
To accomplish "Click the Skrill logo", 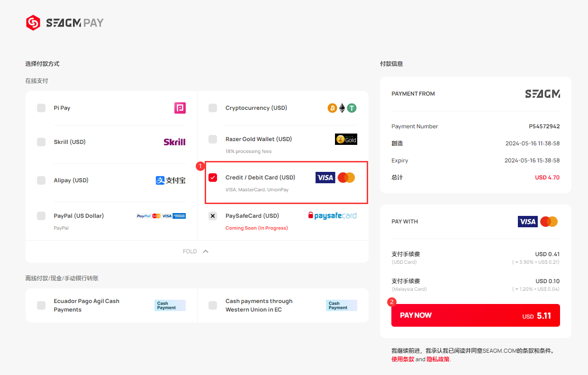I will [x=174, y=142].
